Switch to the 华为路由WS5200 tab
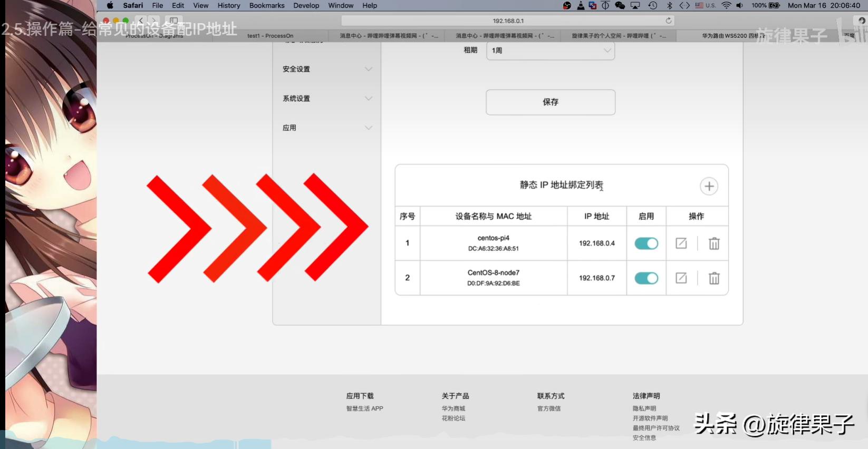Image resolution: width=868 pixels, height=449 pixels. click(733, 36)
